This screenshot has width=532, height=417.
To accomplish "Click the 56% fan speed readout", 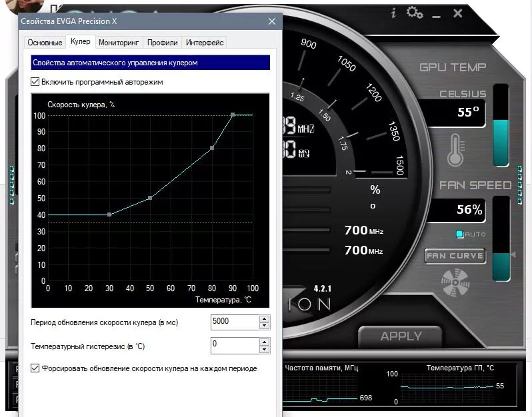I will point(469,210).
